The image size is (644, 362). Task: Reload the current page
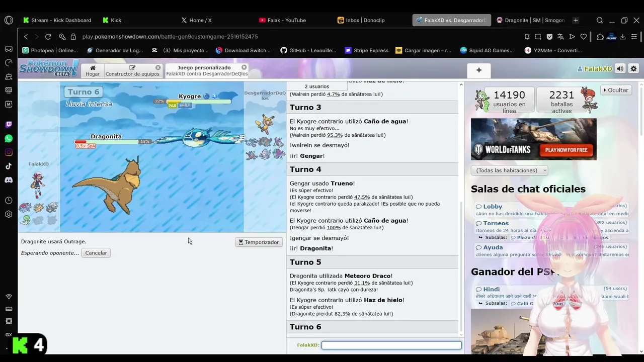(x=48, y=37)
